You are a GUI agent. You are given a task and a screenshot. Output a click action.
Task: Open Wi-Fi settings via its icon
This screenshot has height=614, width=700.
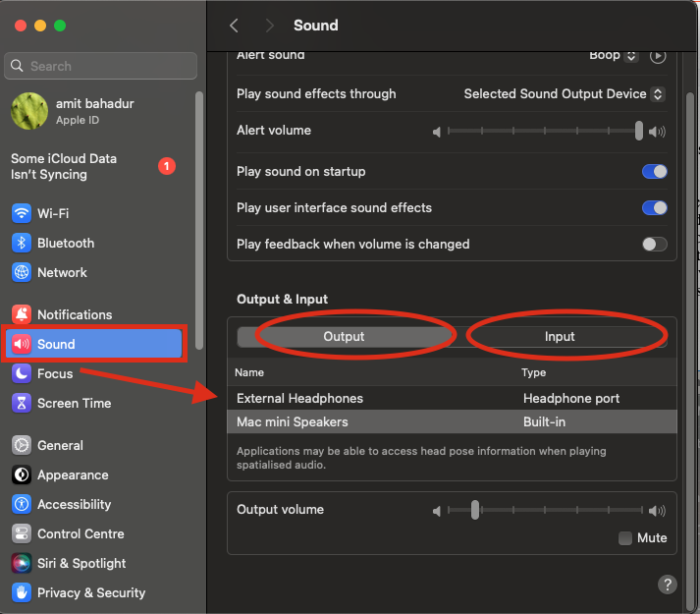22,213
